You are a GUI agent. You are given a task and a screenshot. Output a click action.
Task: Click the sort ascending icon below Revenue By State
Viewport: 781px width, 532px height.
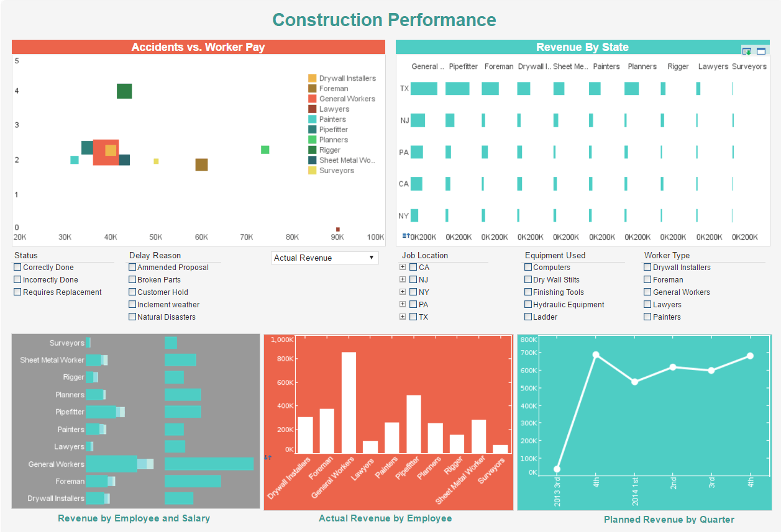click(x=406, y=235)
